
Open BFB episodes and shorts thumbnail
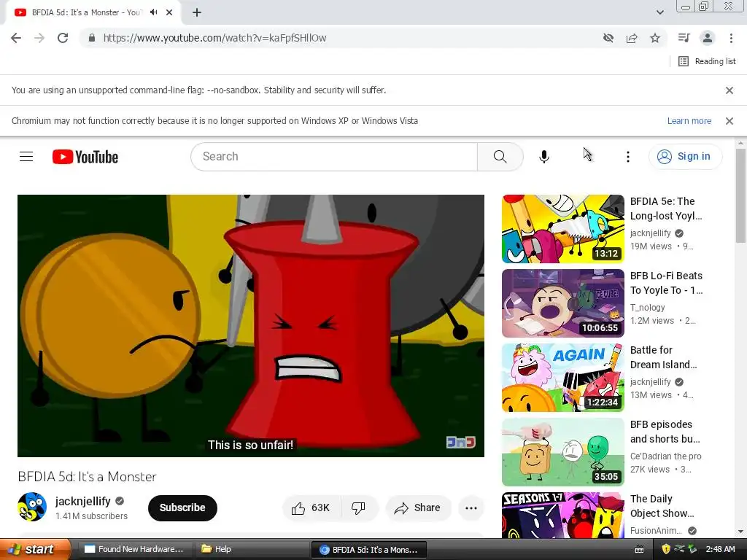pos(562,452)
